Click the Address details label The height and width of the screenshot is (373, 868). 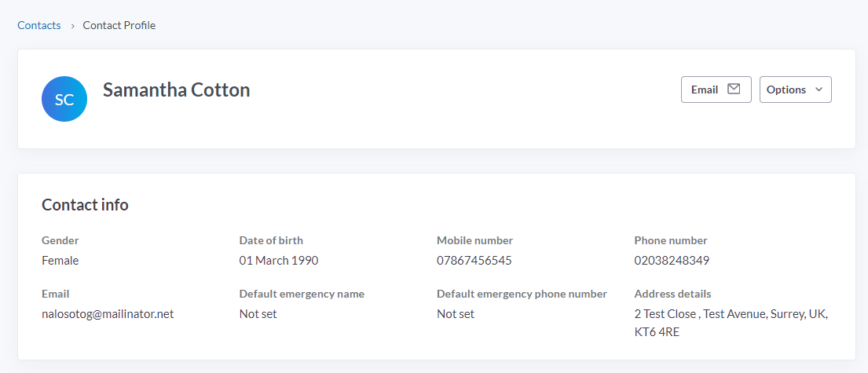click(672, 294)
